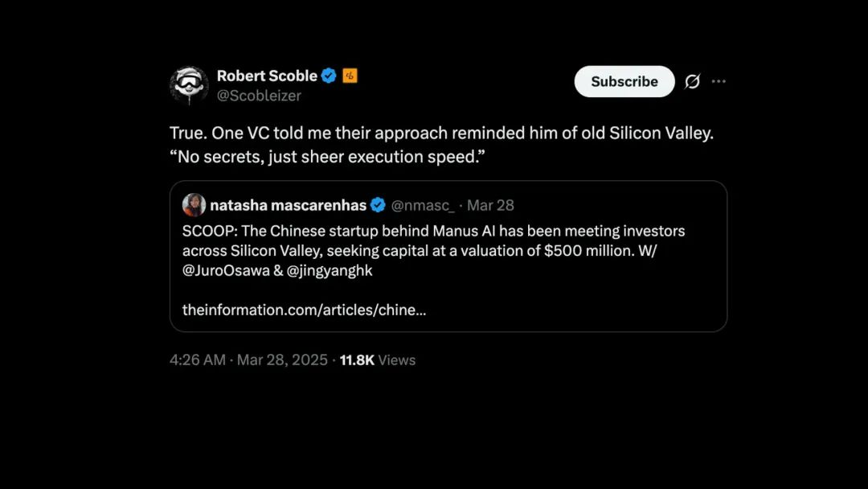Open the @Scobleizer handle link
Viewport: 868px width, 489px height.
pyautogui.click(x=259, y=96)
